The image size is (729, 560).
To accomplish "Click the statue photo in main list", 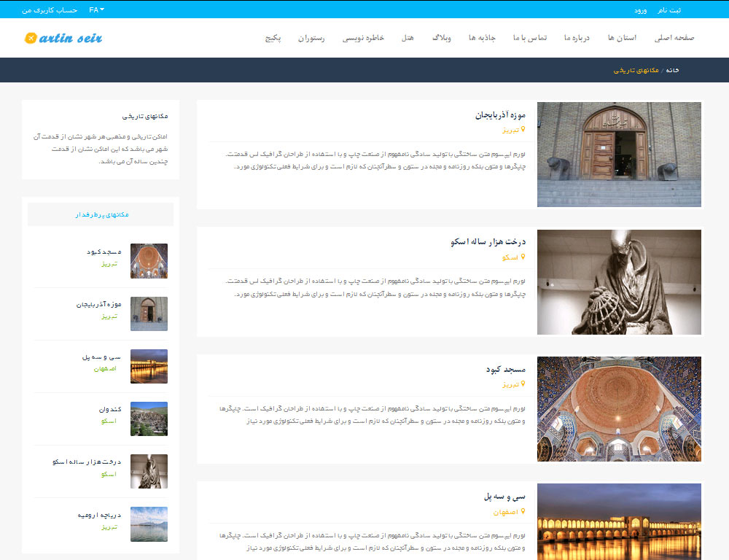I will tap(619, 282).
